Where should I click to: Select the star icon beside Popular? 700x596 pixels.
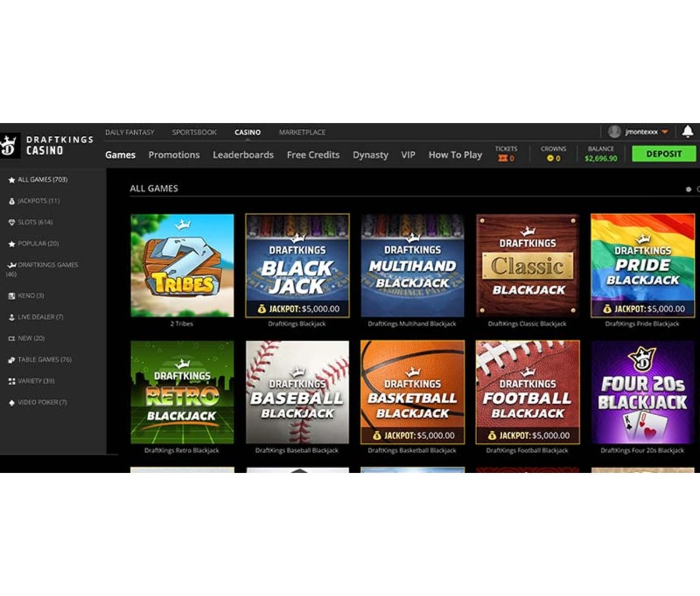[x=12, y=244]
